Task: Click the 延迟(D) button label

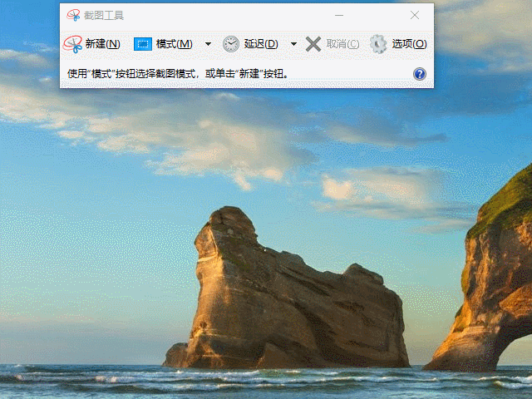Action: (x=261, y=44)
